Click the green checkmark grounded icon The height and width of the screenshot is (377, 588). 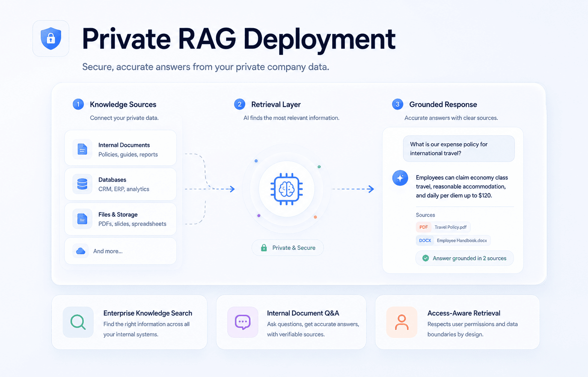tap(425, 258)
